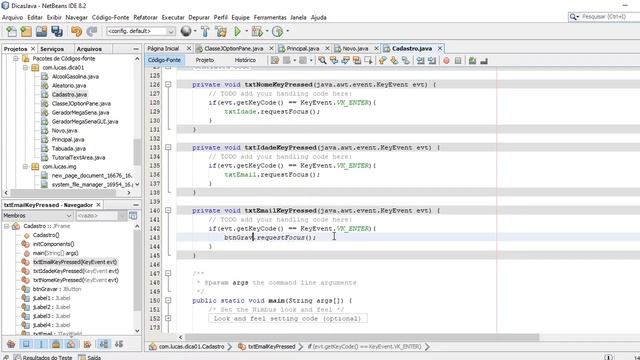Click the globe browser icon in toolbar
Viewport: 640px width, 360px height.
tap(186, 31)
